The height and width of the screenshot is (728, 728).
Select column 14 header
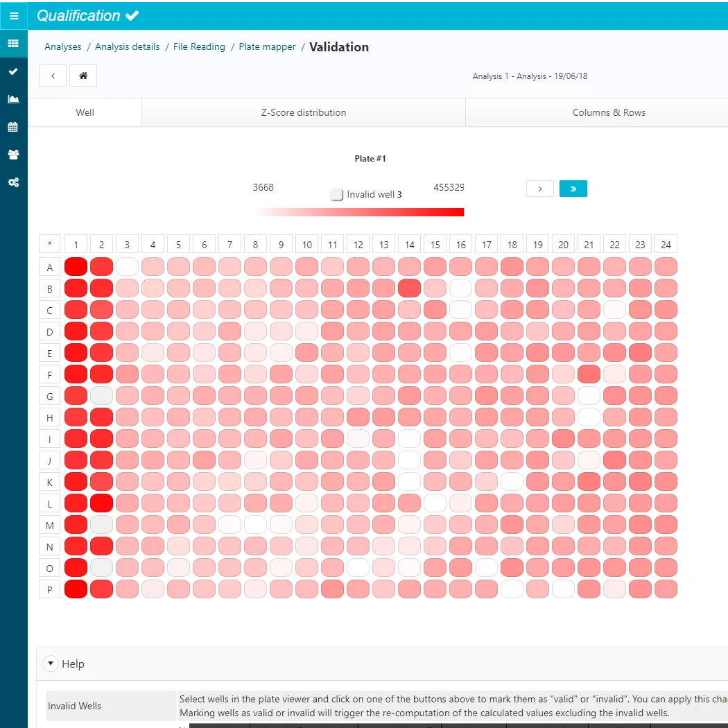pyautogui.click(x=409, y=244)
